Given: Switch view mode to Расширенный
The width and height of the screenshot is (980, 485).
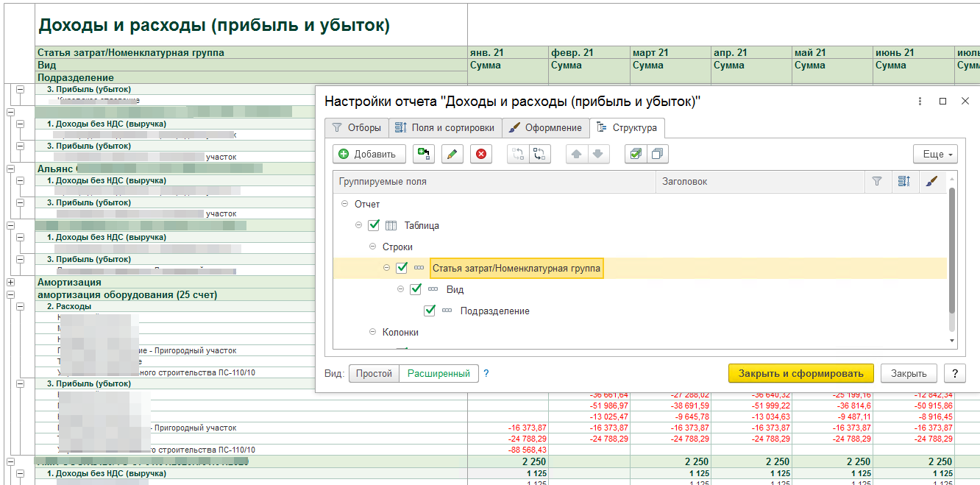Looking at the screenshot, I should (x=438, y=373).
